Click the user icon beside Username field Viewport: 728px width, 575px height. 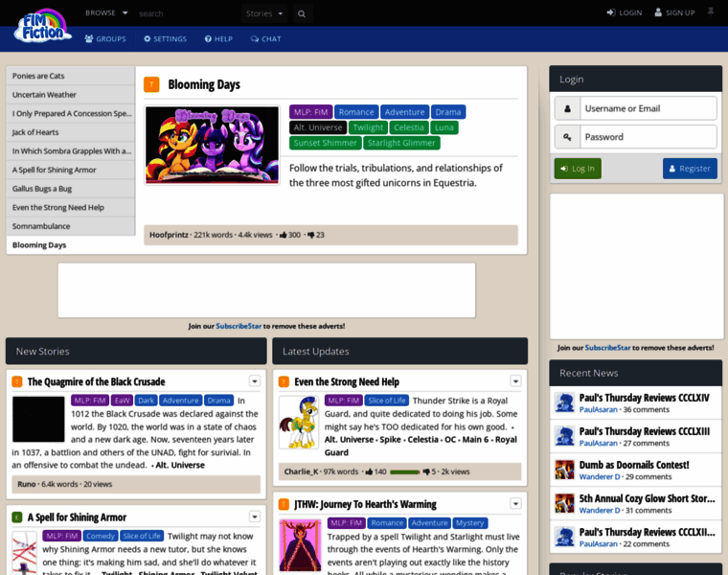pos(567,108)
